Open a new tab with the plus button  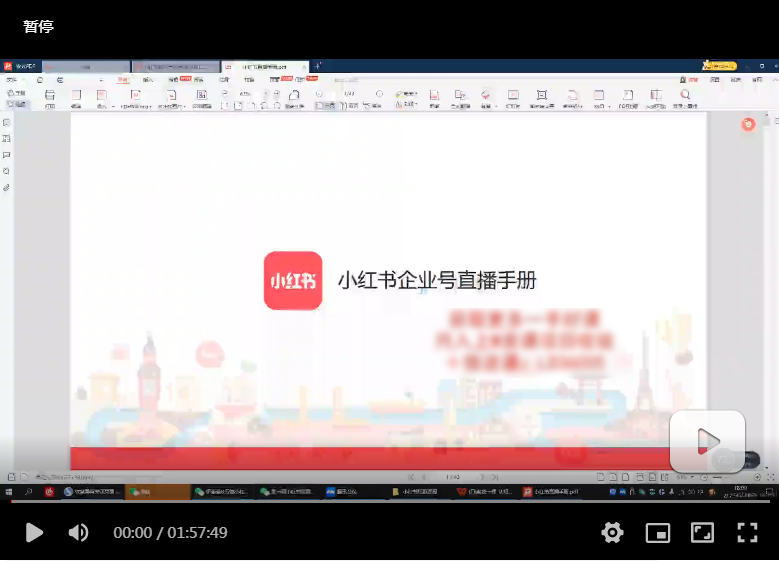(318, 66)
